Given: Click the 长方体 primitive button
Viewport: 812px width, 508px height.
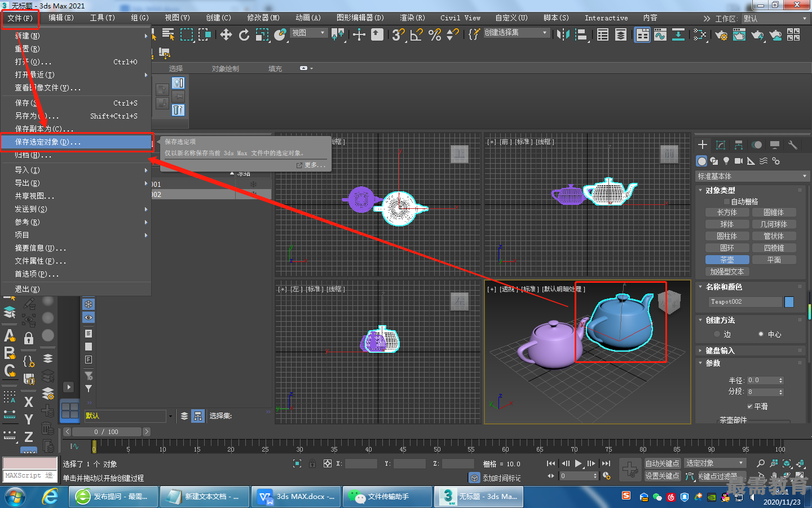Looking at the screenshot, I should (727, 212).
